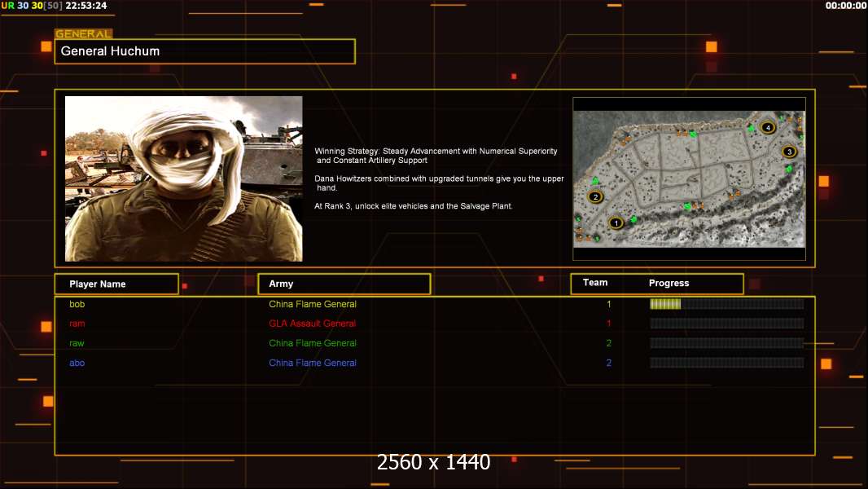
Task: Click the masked general portrait image
Action: [183, 178]
